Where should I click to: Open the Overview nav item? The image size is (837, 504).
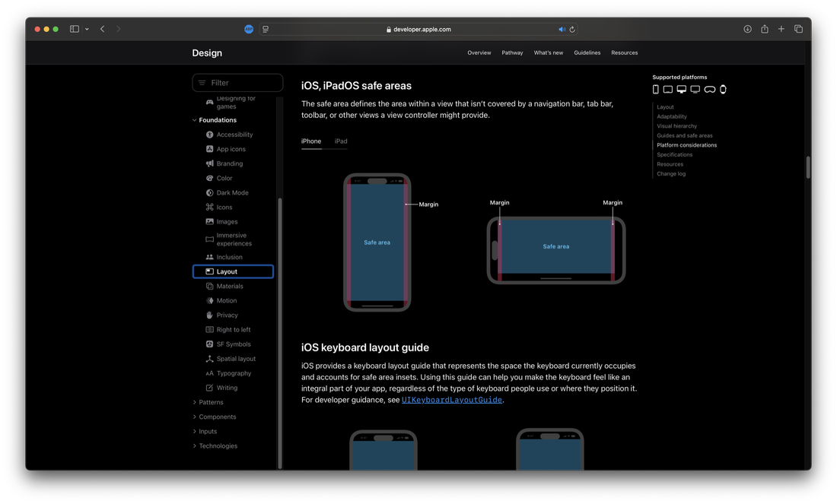click(x=479, y=52)
